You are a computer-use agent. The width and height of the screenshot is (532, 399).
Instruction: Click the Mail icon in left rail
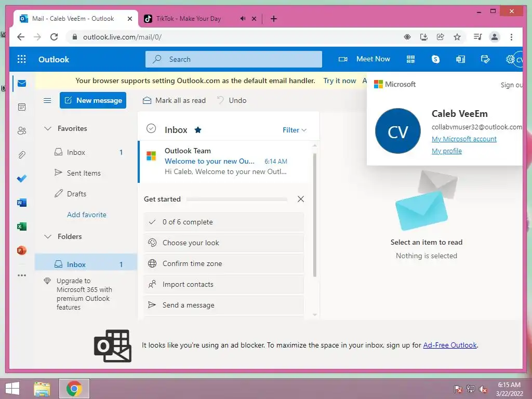22,83
